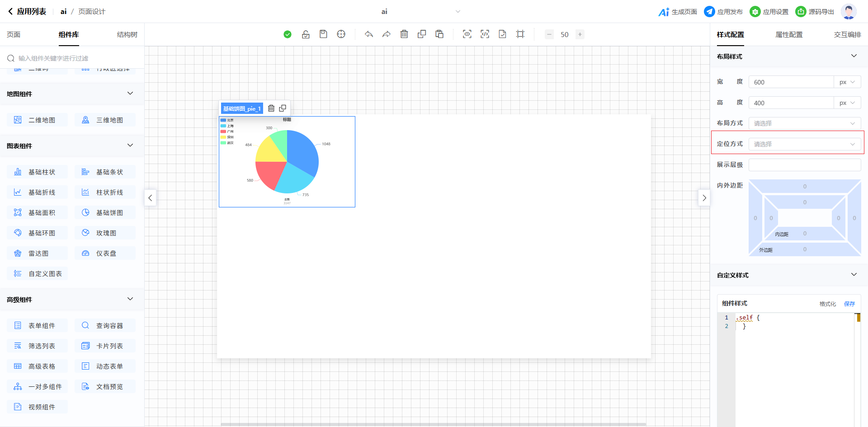Screen dimensions: 868x427
Task: Increase zoom with the plus button
Action: coord(580,34)
